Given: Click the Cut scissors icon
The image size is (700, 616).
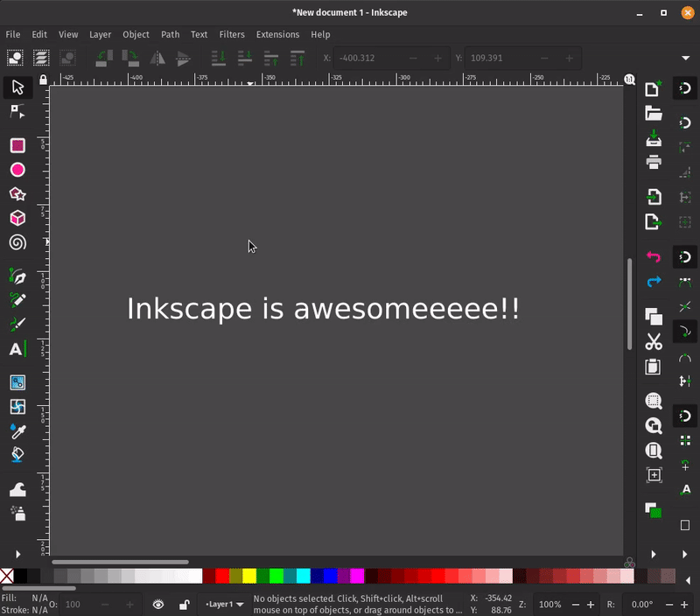Looking at the screenshot, I should click(654, 342).
